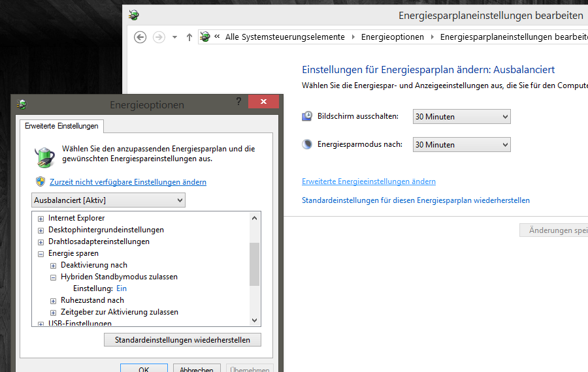This screenshot has height=372, width=588.
Task: Select the Deaktivierung nach tree label
Action: point(94,265)
